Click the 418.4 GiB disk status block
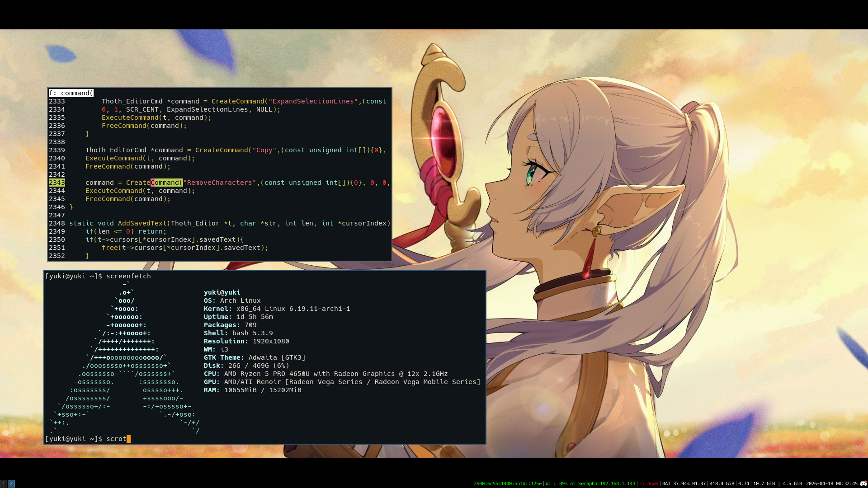Viewport: 868px width, 488px height. pyautogui.click(x=722, y=483)
